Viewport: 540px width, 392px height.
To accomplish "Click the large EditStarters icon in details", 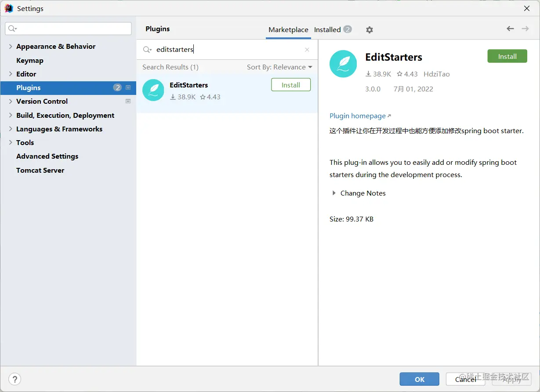I will click(343, 64).
